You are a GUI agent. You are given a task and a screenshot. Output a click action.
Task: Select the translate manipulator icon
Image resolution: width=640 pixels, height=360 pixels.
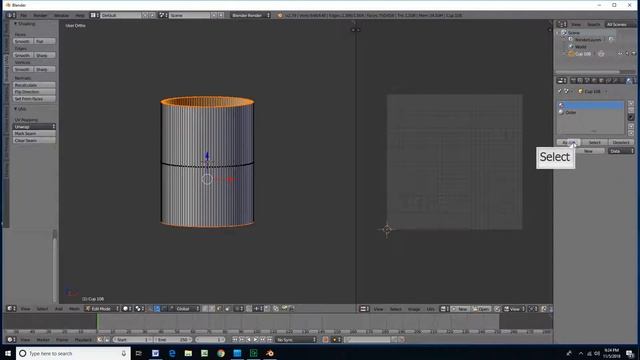click(x=157, y=309)
